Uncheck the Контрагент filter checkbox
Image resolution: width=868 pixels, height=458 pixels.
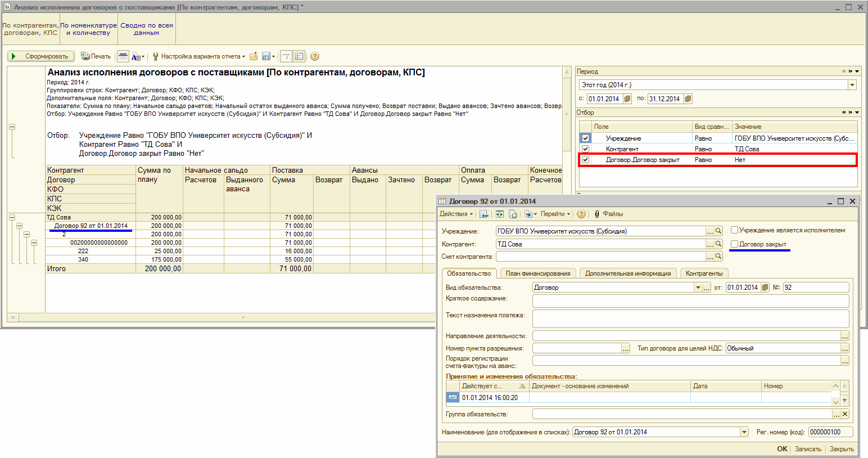coord(585,149)
